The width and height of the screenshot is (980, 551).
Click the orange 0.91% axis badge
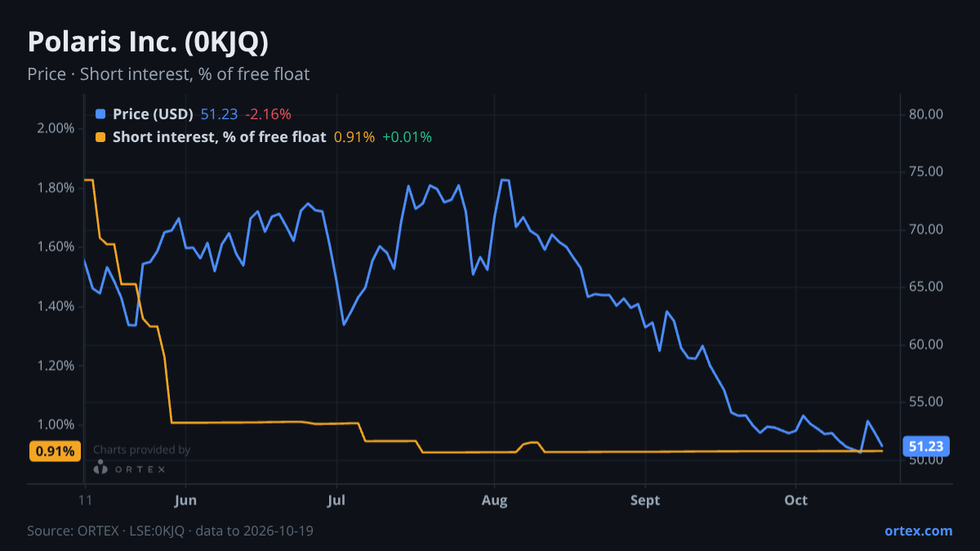point(55,451)
